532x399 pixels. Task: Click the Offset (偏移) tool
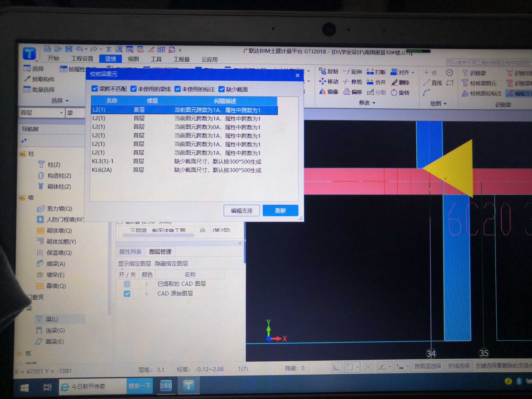point(352,92)
